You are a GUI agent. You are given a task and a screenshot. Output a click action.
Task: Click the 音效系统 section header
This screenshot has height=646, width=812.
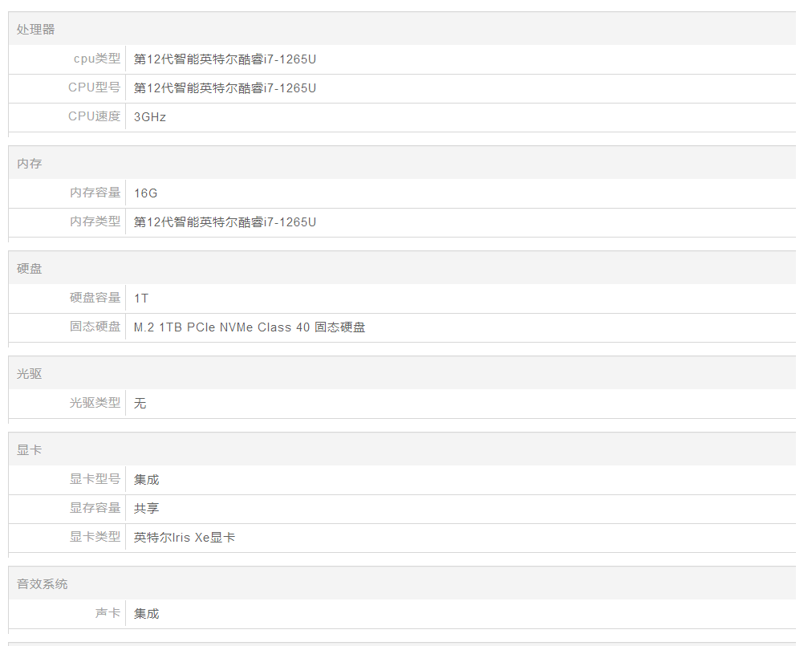click(x=42, y=584)
